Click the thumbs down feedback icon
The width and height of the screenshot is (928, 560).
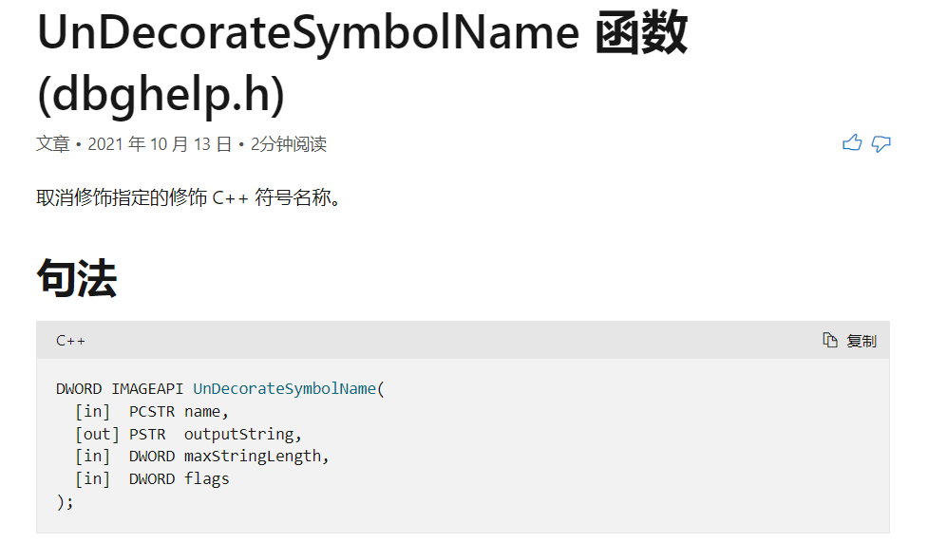coord(881,143)
